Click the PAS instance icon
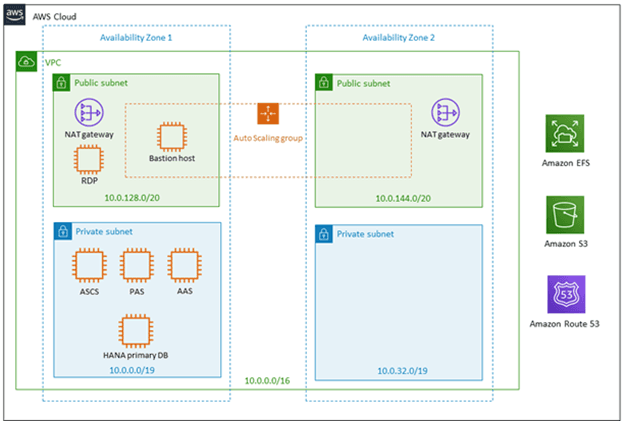 (136, 266)
